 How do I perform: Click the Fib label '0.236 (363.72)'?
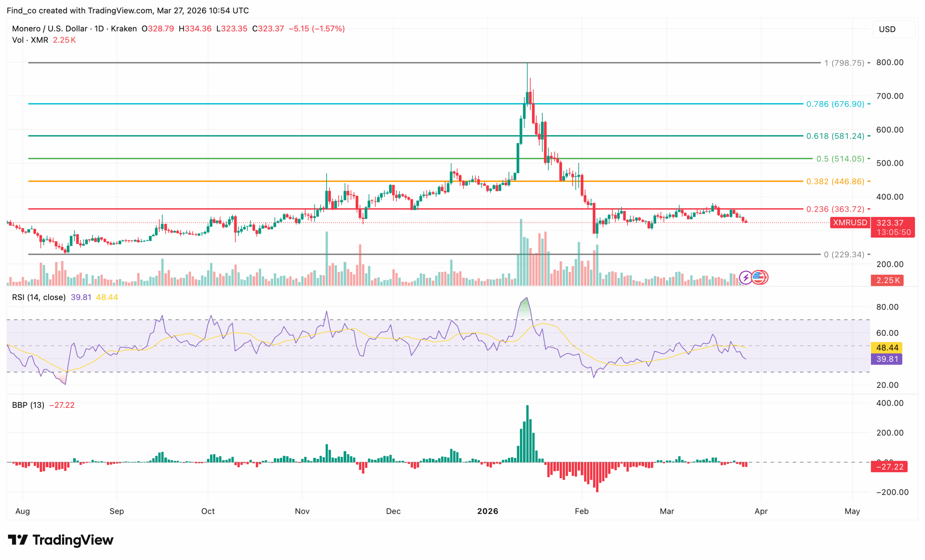point(835,209)
